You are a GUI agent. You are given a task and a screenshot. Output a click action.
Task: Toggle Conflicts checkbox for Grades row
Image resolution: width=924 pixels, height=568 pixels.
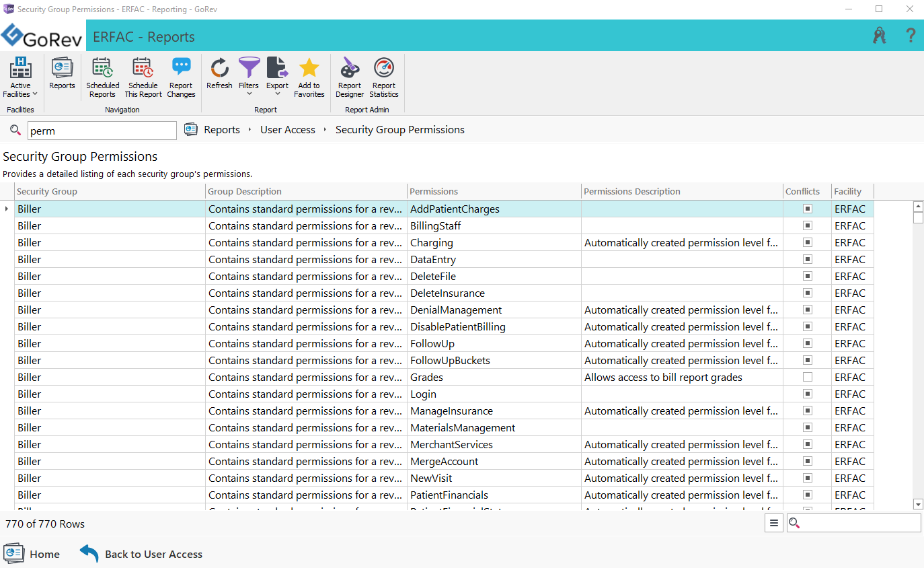[x=808, y=377]
